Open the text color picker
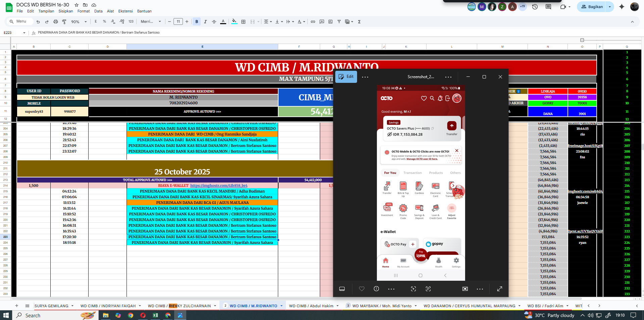Screen dimensions: 644x320 pyautogui.click(x=223, y=22)
